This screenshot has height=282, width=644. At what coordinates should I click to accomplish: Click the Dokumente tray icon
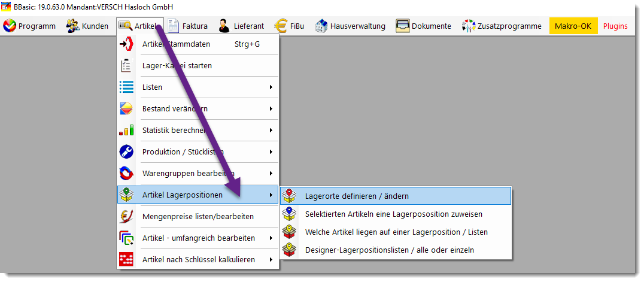point(403,26)
